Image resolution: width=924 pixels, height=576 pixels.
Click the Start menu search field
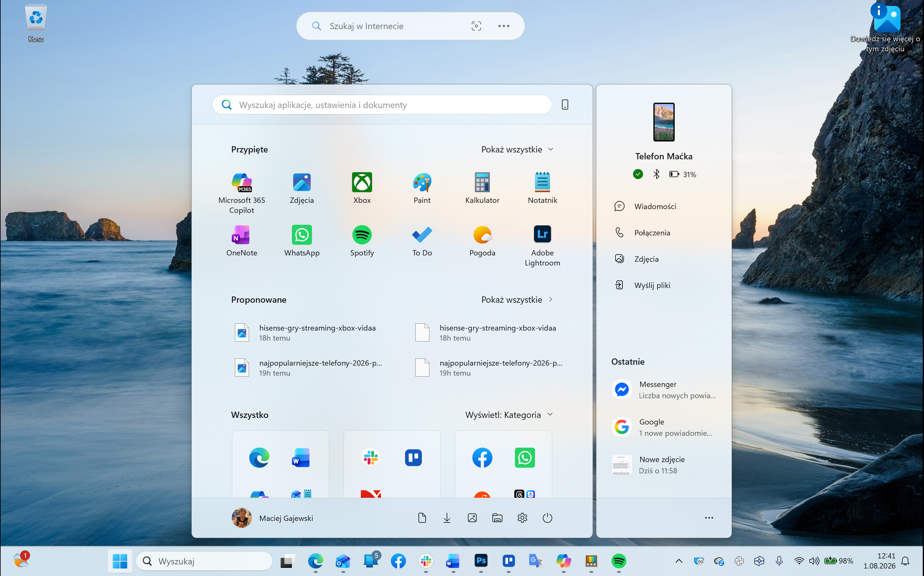(382, 104)
